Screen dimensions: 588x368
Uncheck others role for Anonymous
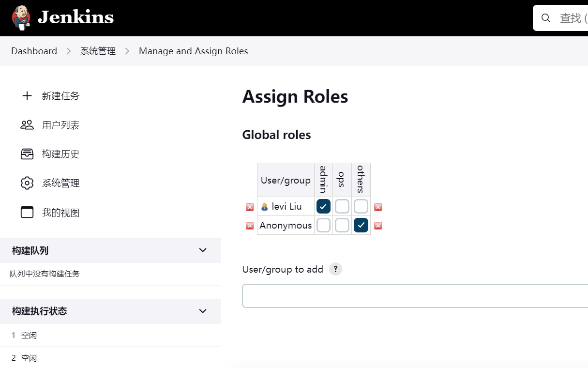[361, 225]
